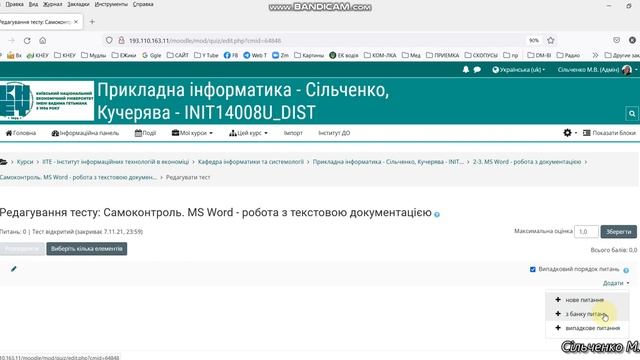Expand more bookmarks chevron

tap(595, 55)
